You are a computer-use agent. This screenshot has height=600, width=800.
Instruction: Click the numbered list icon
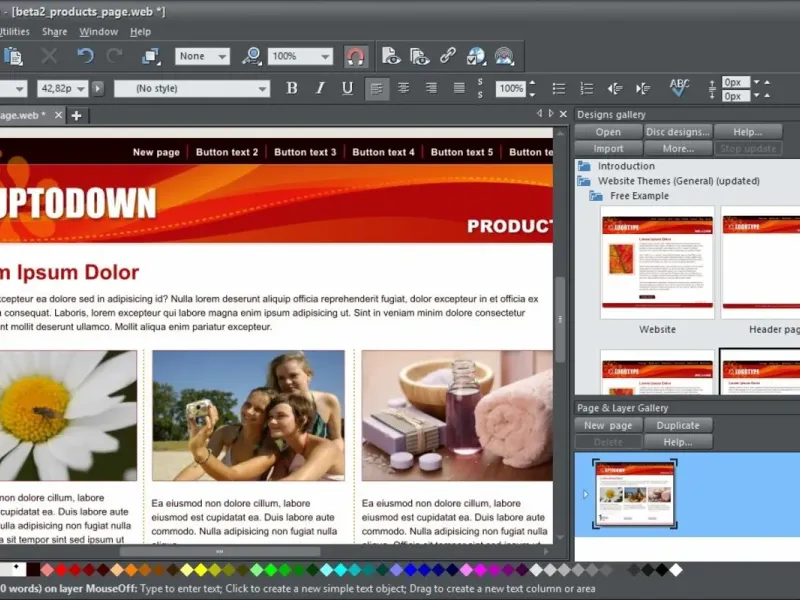584,88
